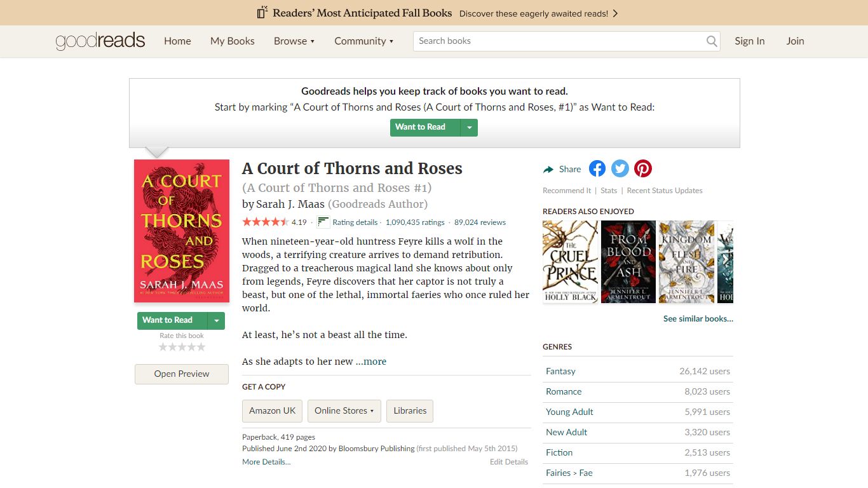The image size is (868, 488).
Task: Rate the book one star
Action: pyautogui.click(x=163, y=347)
